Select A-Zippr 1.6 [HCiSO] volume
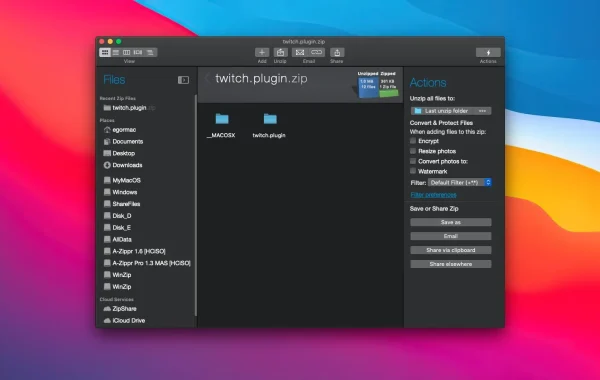 coord(135,251)
